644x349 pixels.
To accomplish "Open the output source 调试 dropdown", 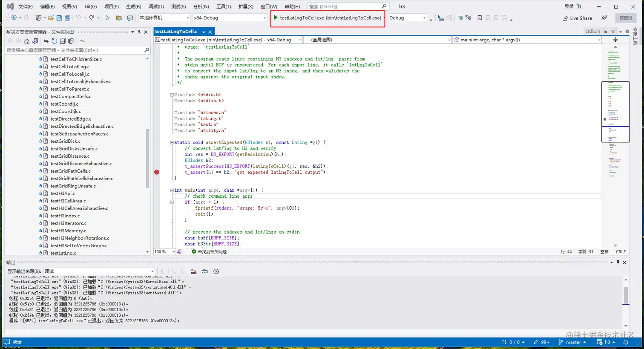I will 99,271.
